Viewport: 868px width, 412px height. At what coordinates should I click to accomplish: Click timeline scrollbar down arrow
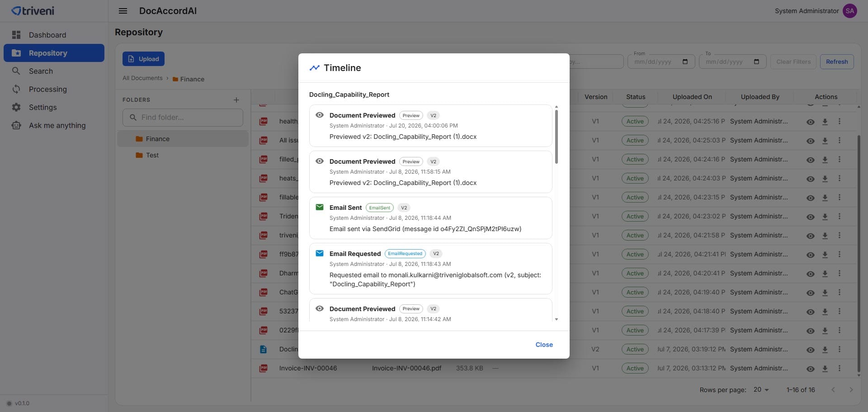[x=557, y=319]
